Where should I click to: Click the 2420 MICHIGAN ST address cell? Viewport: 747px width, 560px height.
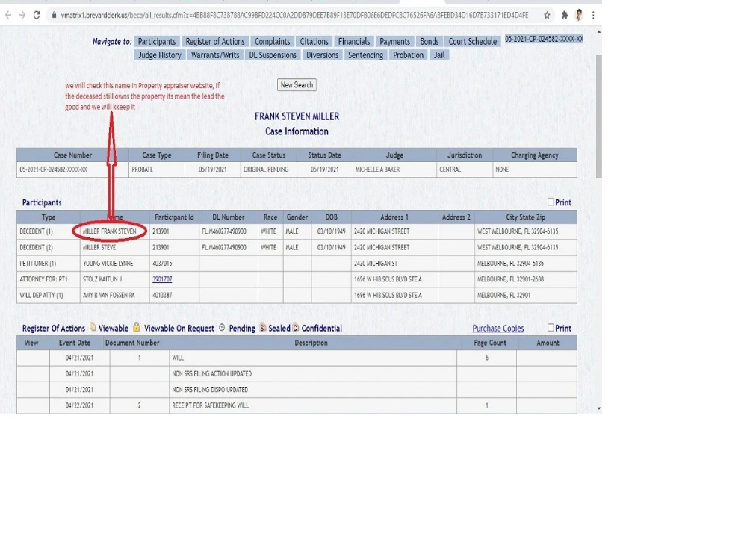394,264
